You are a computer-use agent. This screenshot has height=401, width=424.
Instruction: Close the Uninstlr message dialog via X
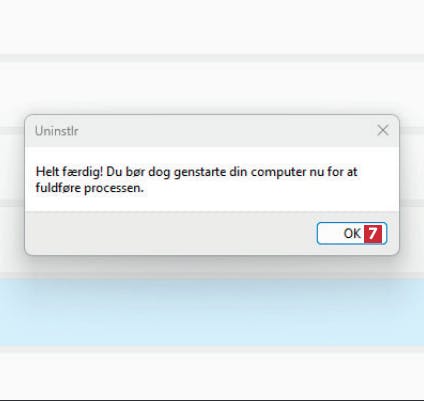[x=383, y=130]
